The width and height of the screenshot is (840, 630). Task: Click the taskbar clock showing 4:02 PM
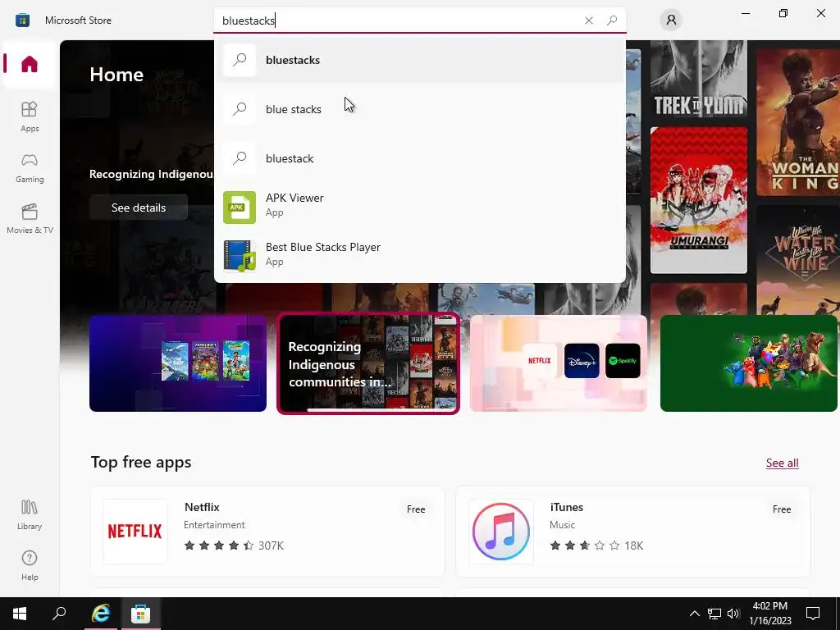[770, 614]
